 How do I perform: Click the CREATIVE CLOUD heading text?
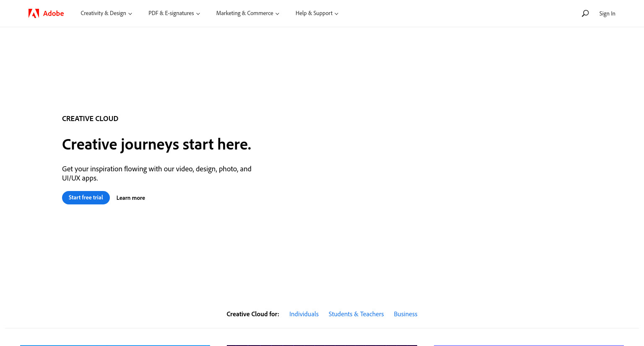pos(90,119)
